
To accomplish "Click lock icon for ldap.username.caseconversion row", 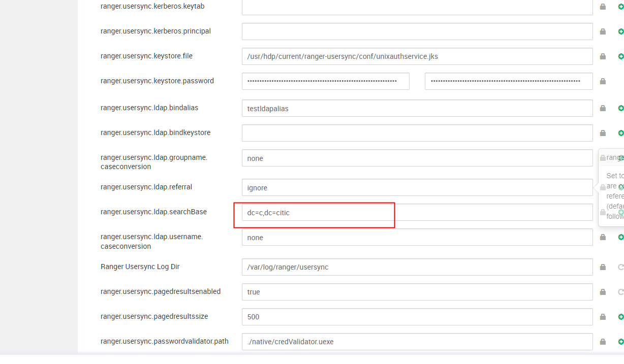I will point(603,237).
